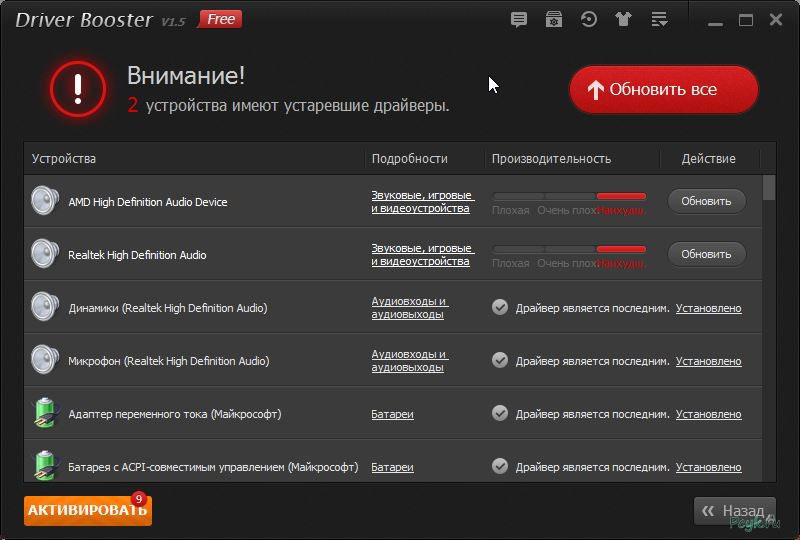Click Установлено link in Батарея с ACPI row

click(x=709, y=467)
